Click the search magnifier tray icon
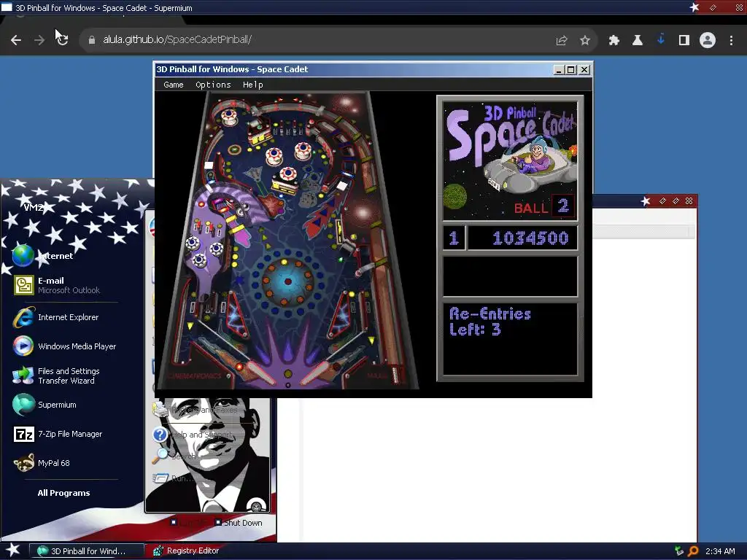Viewport: 747px width, 560px height. tap(693, 551)
